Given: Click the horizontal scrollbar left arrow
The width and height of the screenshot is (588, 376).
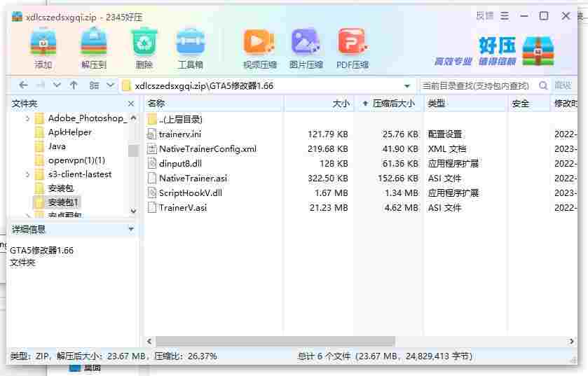Looking at the screenshot, I should click(149, 341).
